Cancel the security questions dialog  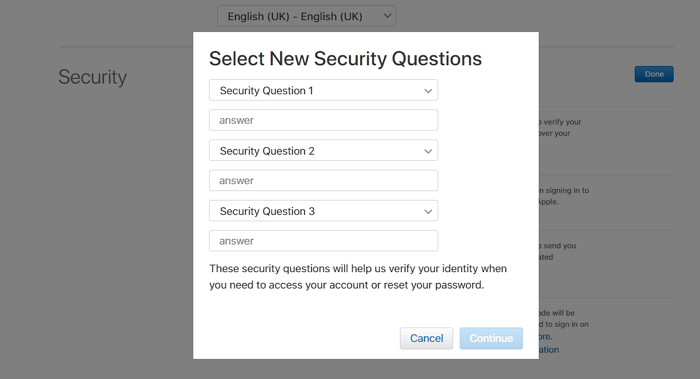[x=426, y=338]
